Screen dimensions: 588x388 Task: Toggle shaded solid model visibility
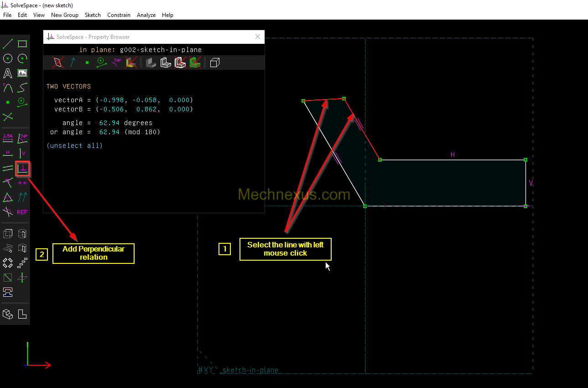tap(151, 63)
